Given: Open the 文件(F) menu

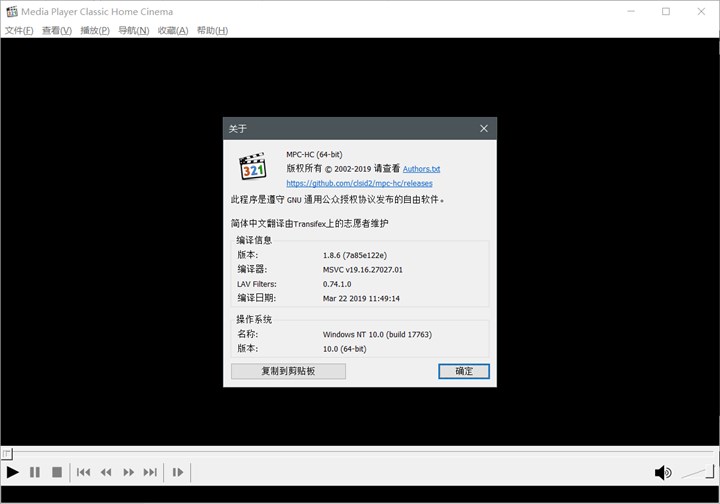Looking at the screenshot, I should [19, 30].
